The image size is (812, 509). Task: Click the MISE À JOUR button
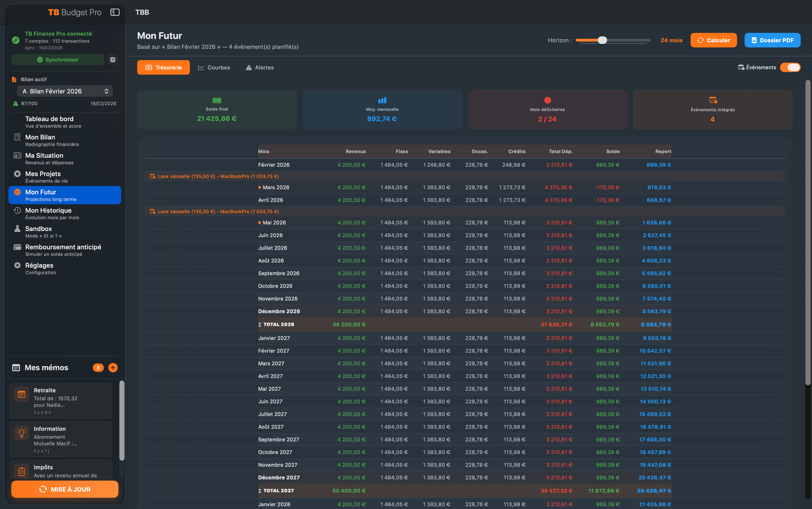click(x=65, y=489)
